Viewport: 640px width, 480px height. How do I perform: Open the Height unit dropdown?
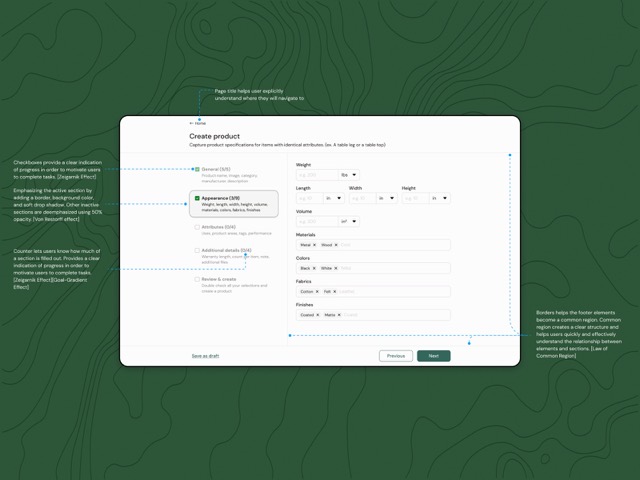coord(440,198)
